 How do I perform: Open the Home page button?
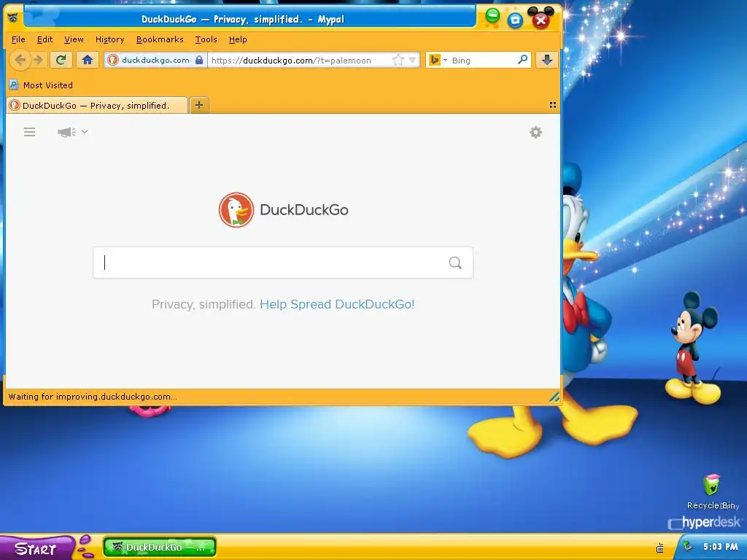88,60
